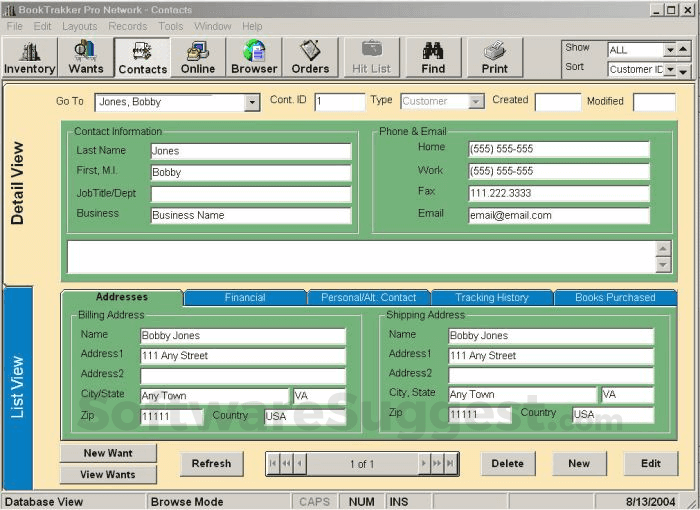Expand the Go To contact dropdown
The image size is (700, 510).
pyautogui.click(x=252, y=103)
